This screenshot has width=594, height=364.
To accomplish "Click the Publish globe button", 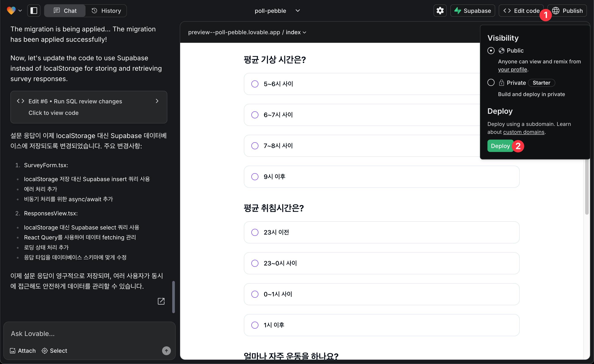I will pyautogui.click(x=567, y=11).
